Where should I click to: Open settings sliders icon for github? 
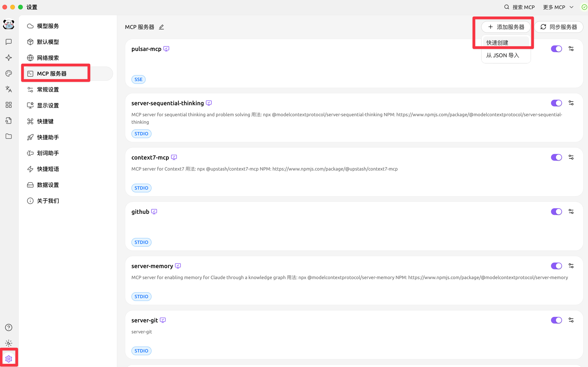571,212
